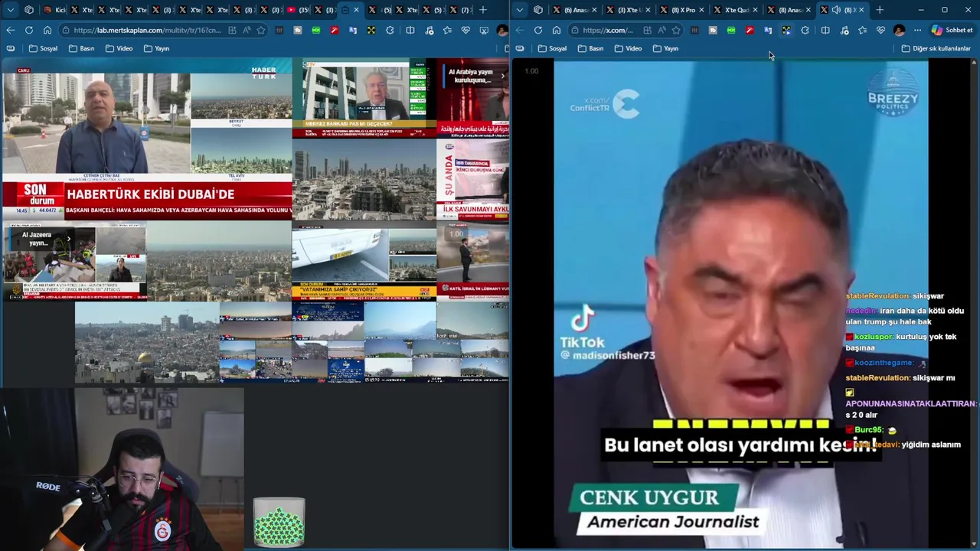Open the profile avatar in right window

click(x=899, y=30)
